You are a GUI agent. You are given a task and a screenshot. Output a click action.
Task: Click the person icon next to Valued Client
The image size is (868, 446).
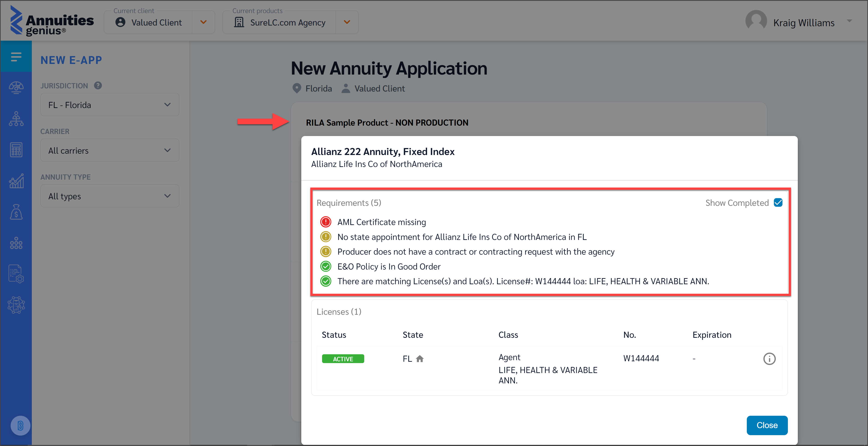tap(346, 88)
